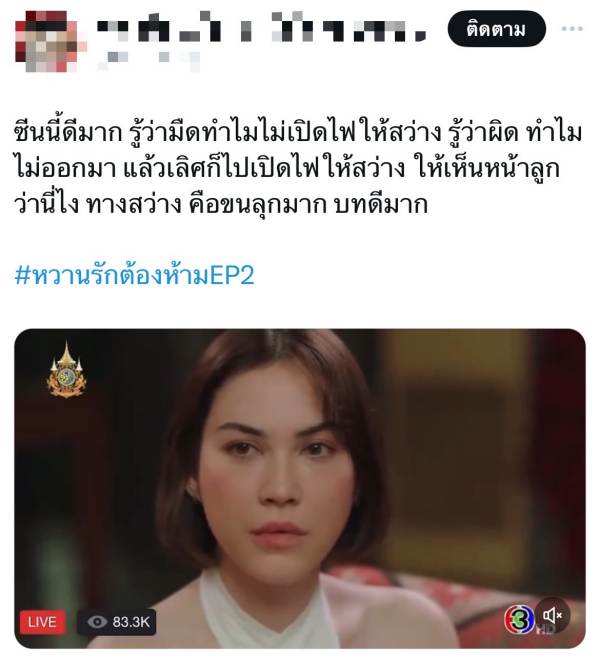The height and width of the screenshot is (662, 600).
Task: Click tweet line starting ว่านี่ไง ทางสว่าง
Action: tap(221, 203)
